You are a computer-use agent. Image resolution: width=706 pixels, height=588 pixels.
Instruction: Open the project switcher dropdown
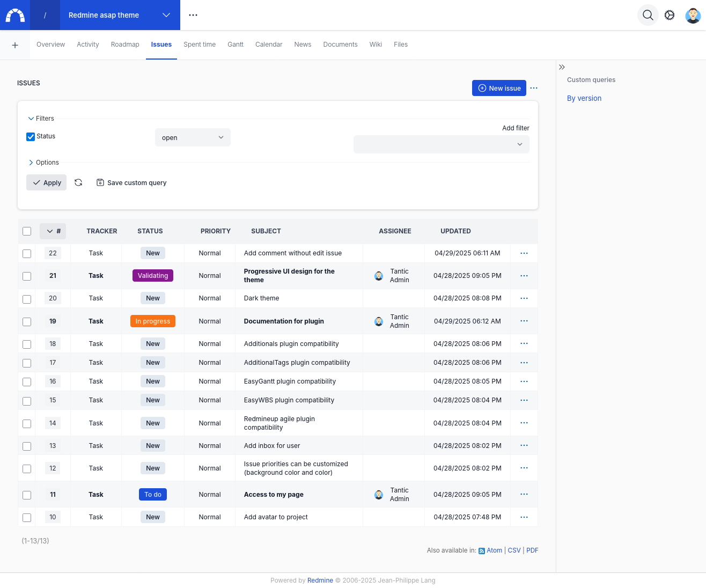pos(120,15)
